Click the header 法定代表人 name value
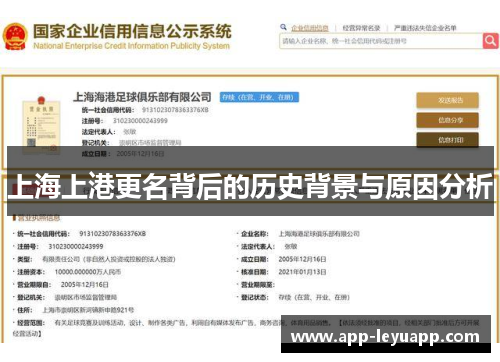Image resolution: width=500 pixels, height=362 pixels. pyautogui.click(x=129, y=132)
